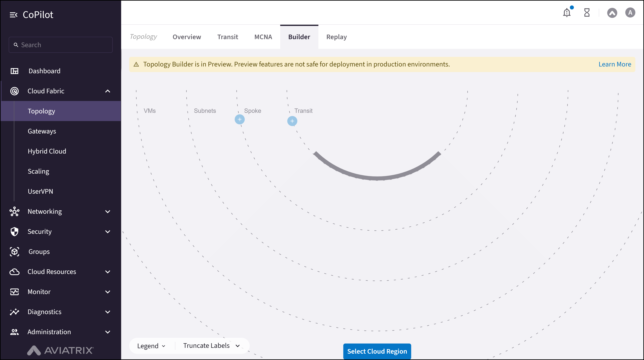
Task: Click the Groups sidebar icon
Action: (x=15, y=252)
